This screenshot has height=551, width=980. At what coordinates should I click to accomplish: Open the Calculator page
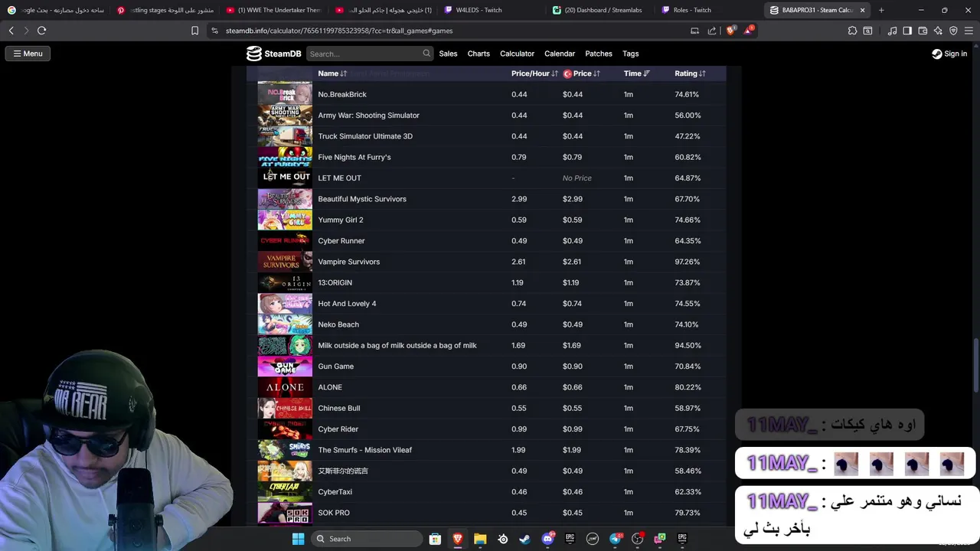517,54
